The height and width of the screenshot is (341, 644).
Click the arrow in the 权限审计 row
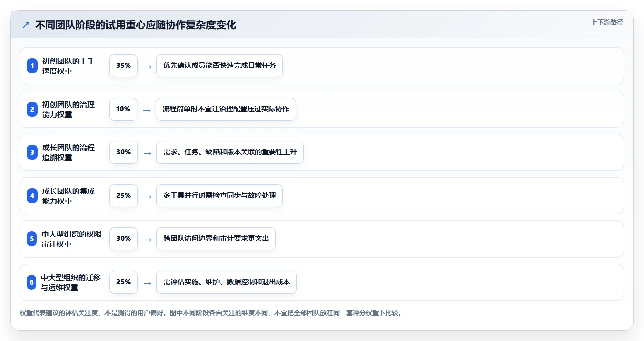click(x=147, y=239)
